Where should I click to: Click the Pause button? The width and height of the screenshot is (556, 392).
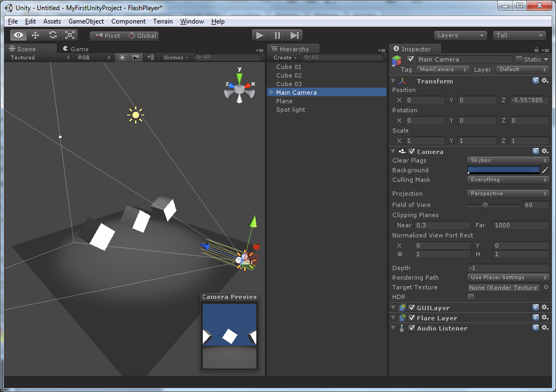pyautogui.click(x=277, y=35)
